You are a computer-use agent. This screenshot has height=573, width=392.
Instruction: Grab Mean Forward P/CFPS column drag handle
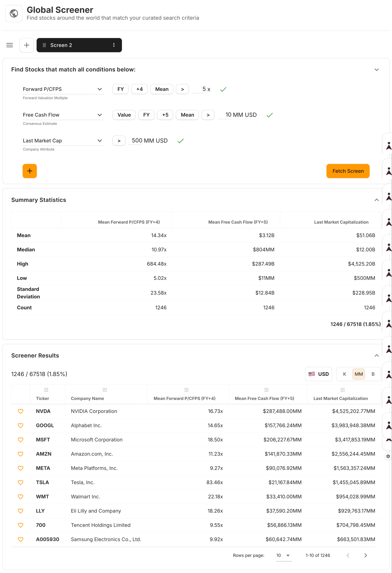pyautogui.click(x=186, y=390)
